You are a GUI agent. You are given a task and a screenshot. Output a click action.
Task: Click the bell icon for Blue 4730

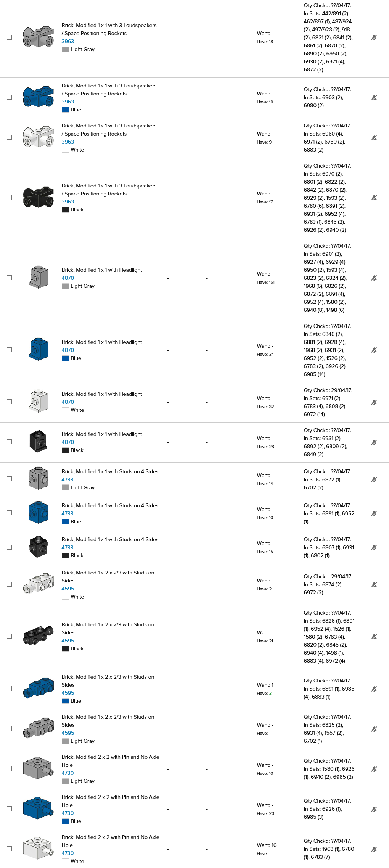[374, 809]
